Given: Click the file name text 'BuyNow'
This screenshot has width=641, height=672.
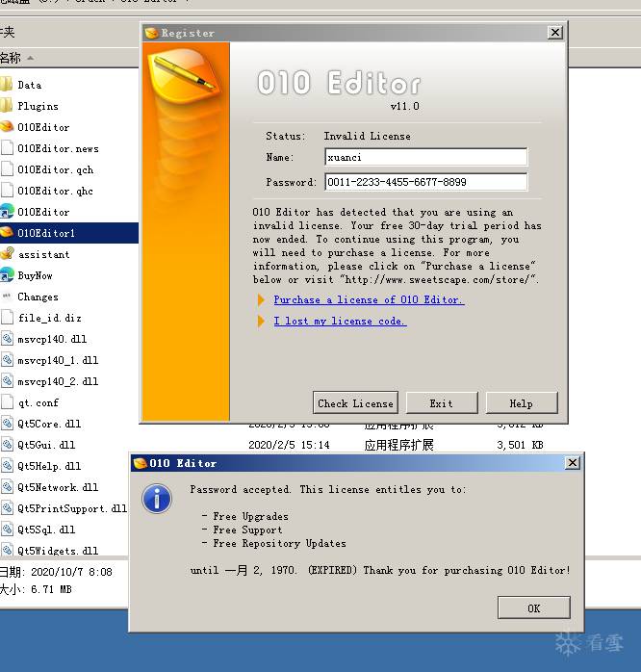Looking at the screenshot, I should click(x=36, y=275).
